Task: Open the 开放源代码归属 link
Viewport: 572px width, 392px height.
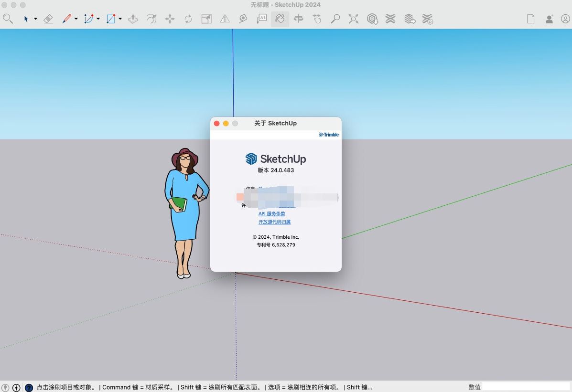Action: tap(274, 222)
